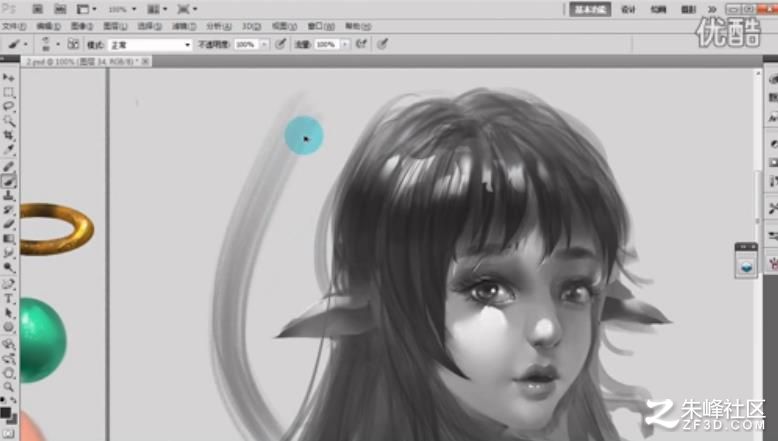Toggle pressure control for opacity
Screen dimensions: 778x441
(x=281, y=44)
